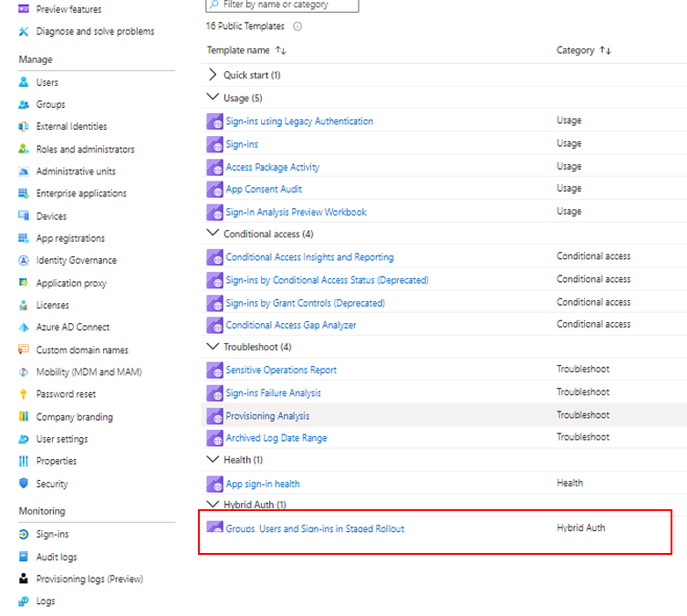The width and height of the screenshot is (687, 616).
Task: Click the info icon next to Public Templates
Action: [297, 26]
